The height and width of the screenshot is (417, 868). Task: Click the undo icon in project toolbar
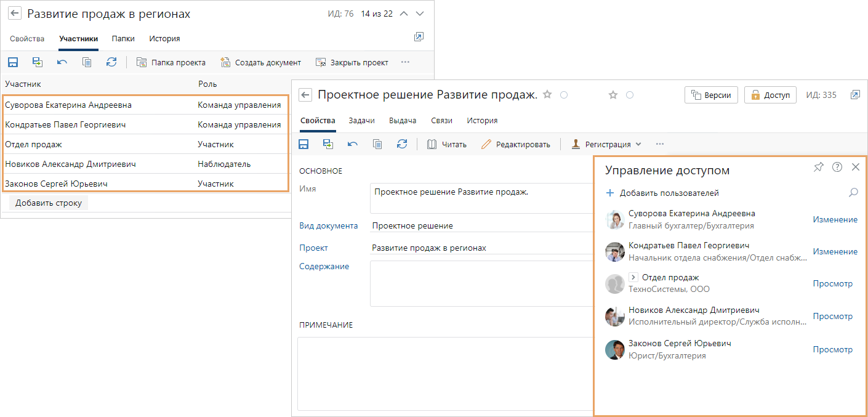click(62, 62)
